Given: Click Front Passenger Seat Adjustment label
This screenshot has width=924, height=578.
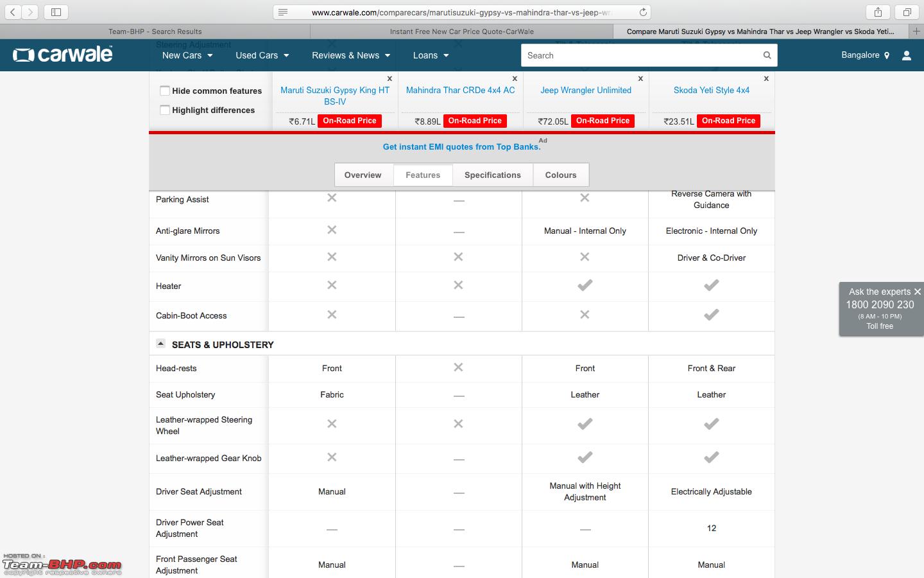Looking at the screenshot, I should (196, 565).
